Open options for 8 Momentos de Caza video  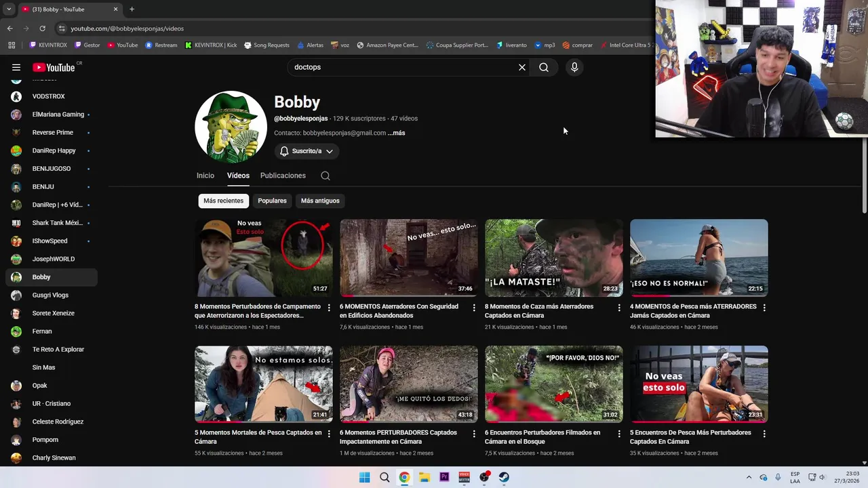(619, 308)
